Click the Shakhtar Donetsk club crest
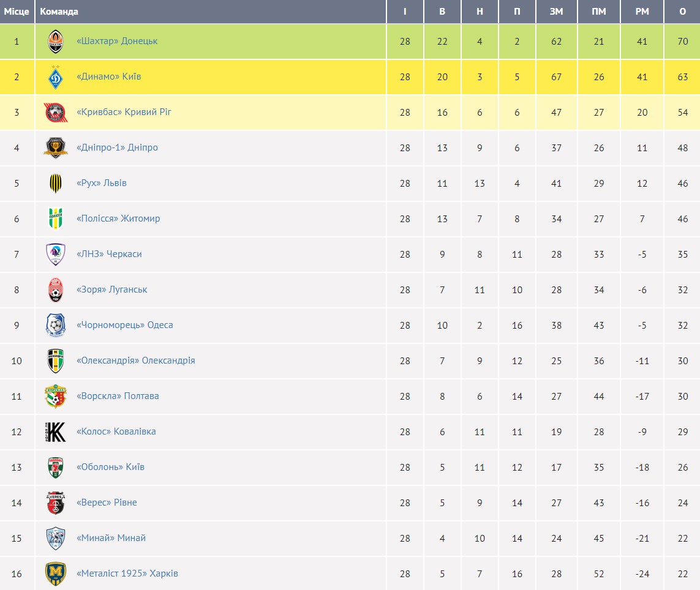The width and height of the screenshot is (700, 590). coord(56,42)
